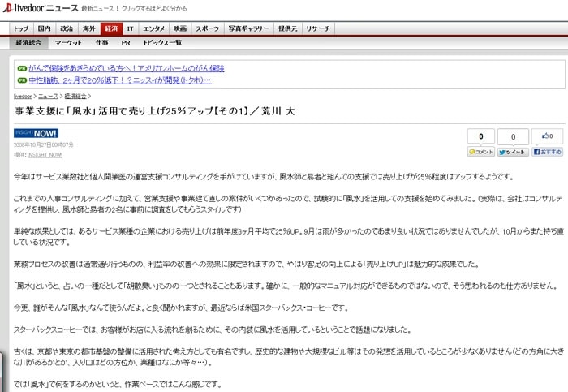568x392 pixels.
Task: Click the PR icon beside the 中性脂肪 ad
Action: pos(22,80)
